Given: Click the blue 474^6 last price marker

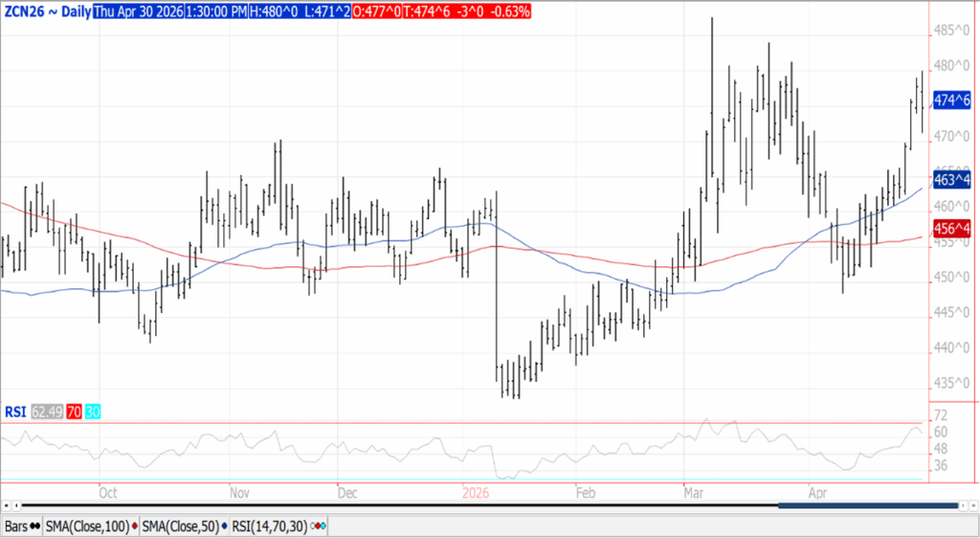Looking at the screenshot, I should [x=952, y=100].
